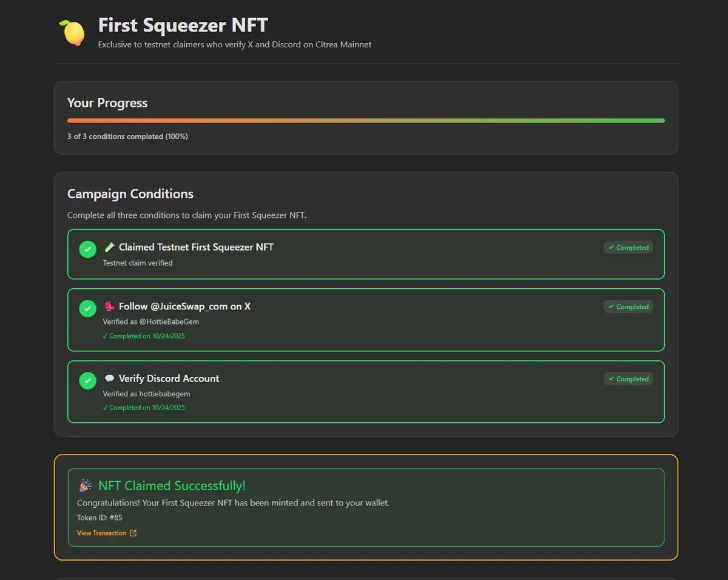Click Completed badge in Claimed Testnet row
Image resolution: width=728 pixels, height=580 pixels.
pos(628,248)
